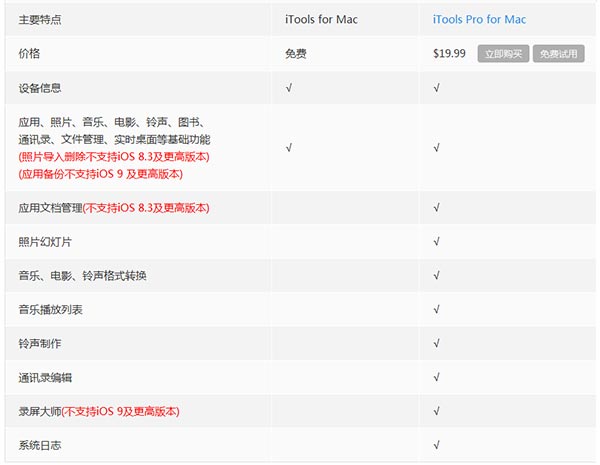The height and width of the screenshot is (465, 600).
Task: Click the Pro checkmark for 铃声制作
Action: click(436, 343)
